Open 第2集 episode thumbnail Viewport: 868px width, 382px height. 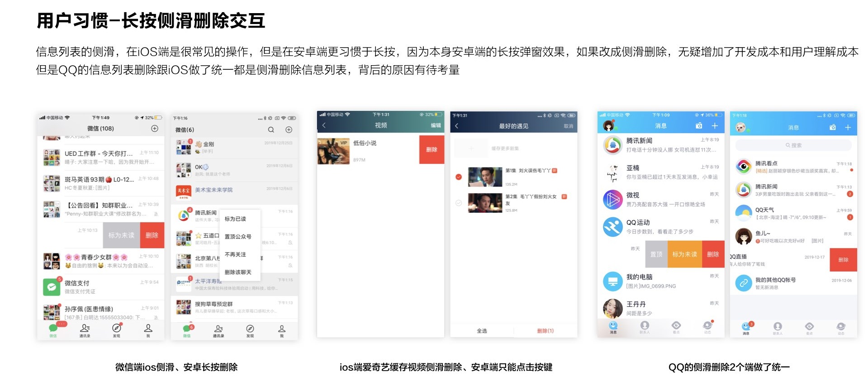[x=485, y=203]
